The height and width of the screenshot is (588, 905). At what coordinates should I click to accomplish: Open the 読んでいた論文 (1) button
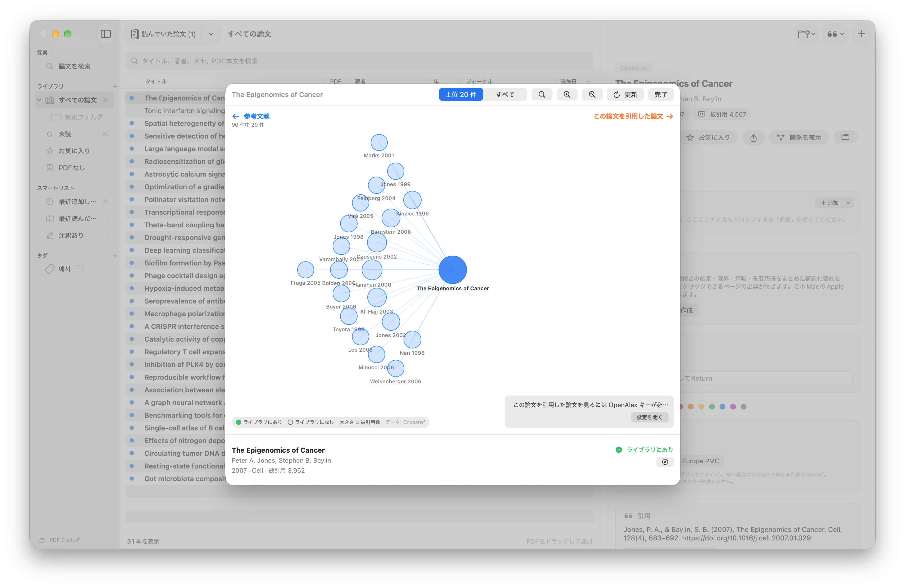(163, 34)
